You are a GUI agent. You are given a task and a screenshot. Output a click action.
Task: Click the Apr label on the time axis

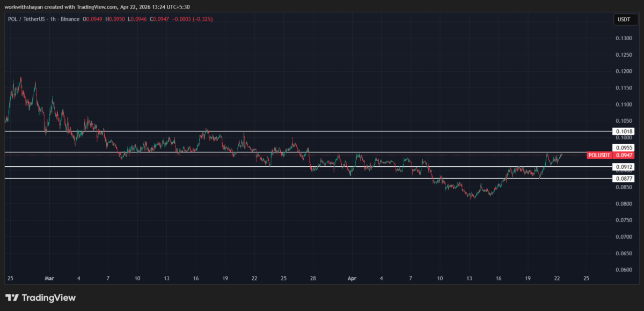click(x=352, y=278)
